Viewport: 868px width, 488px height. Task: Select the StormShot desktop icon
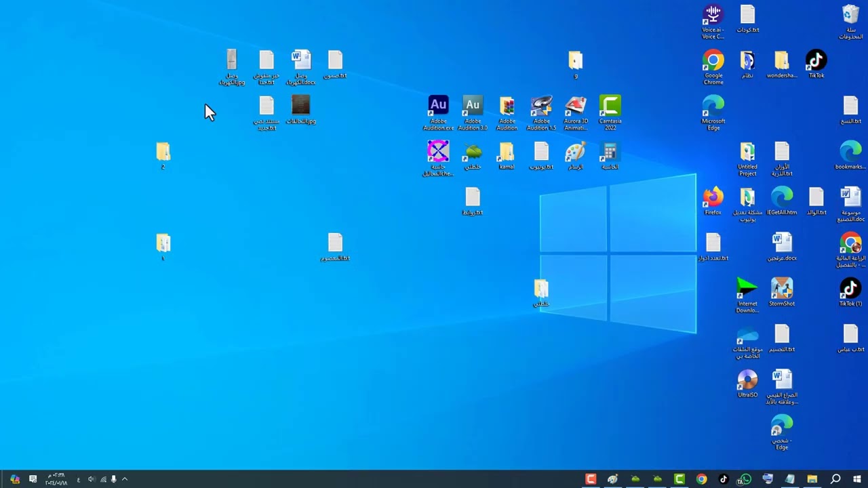coord(782,292)
